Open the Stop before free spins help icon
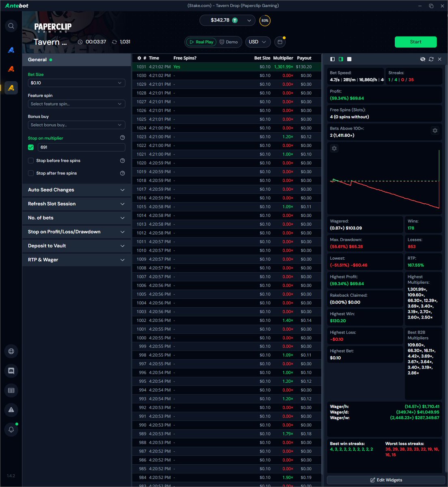This screenshot has height=487, width=448. click(x=122, y=161)
